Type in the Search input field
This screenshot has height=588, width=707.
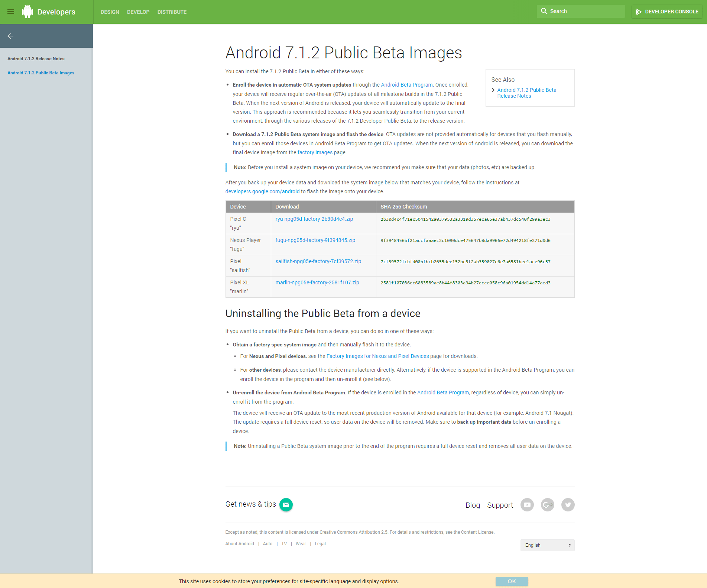click(x=585, y=11)
